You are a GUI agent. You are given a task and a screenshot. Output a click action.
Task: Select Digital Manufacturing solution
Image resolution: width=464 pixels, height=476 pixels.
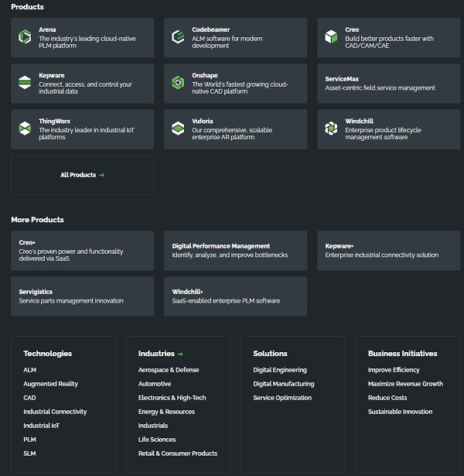284,384
